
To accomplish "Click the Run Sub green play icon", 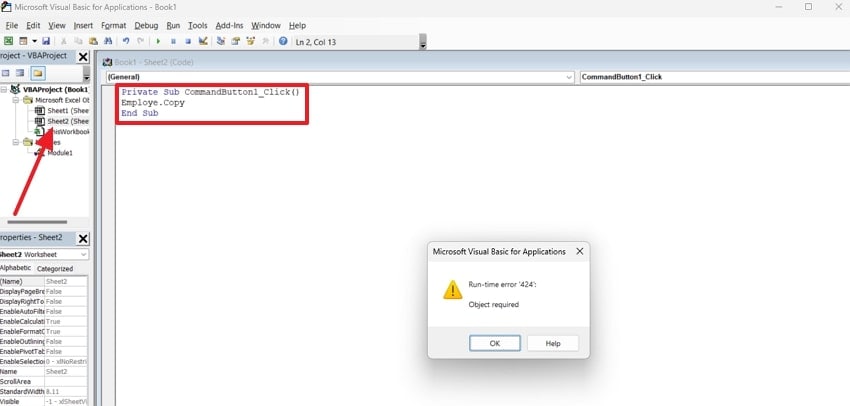I will (x=158, y=41).
